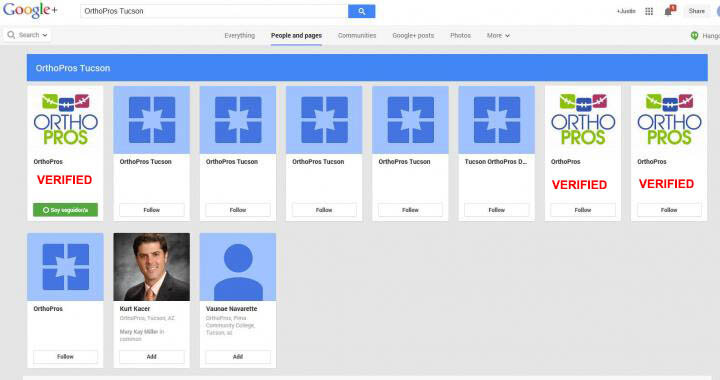Open the Google apps grid icon
Image resolution: width=720 pixels, height=380 pixels.
point(649,11)
